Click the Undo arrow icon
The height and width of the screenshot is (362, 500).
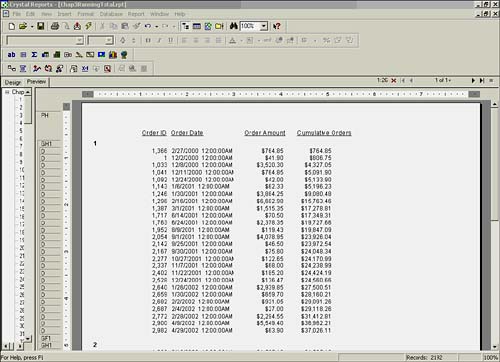[x=148, y=26]
